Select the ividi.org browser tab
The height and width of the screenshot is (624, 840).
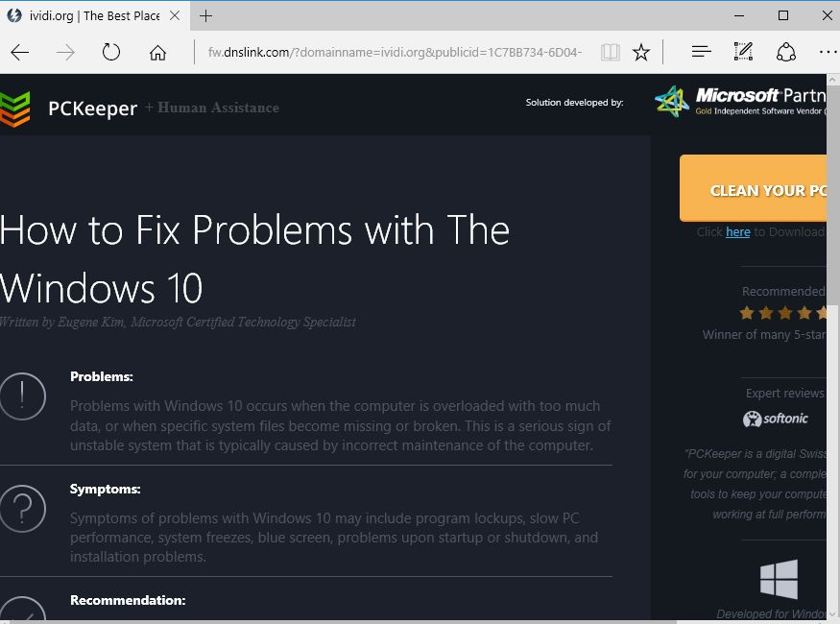(94, 15)
